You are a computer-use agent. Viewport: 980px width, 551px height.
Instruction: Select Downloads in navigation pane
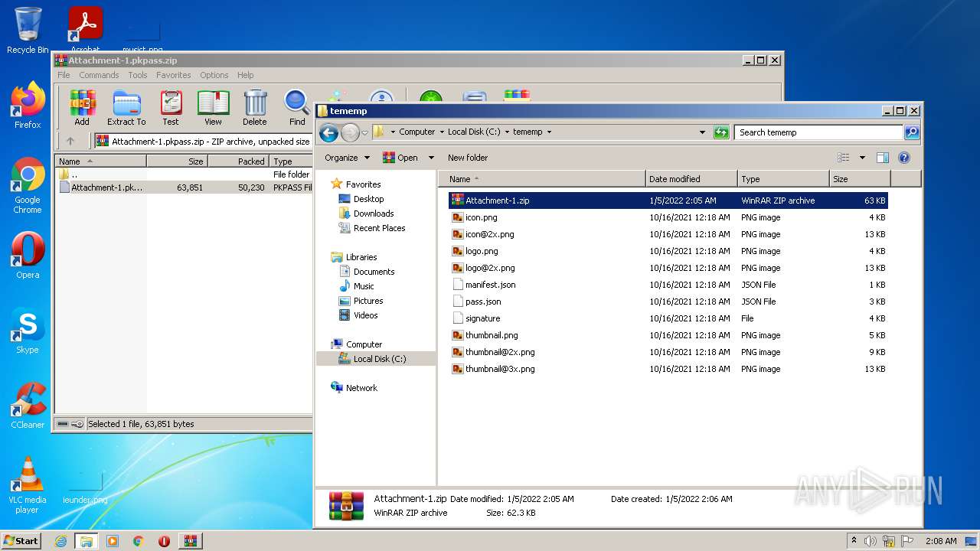(x=366, y=214)
